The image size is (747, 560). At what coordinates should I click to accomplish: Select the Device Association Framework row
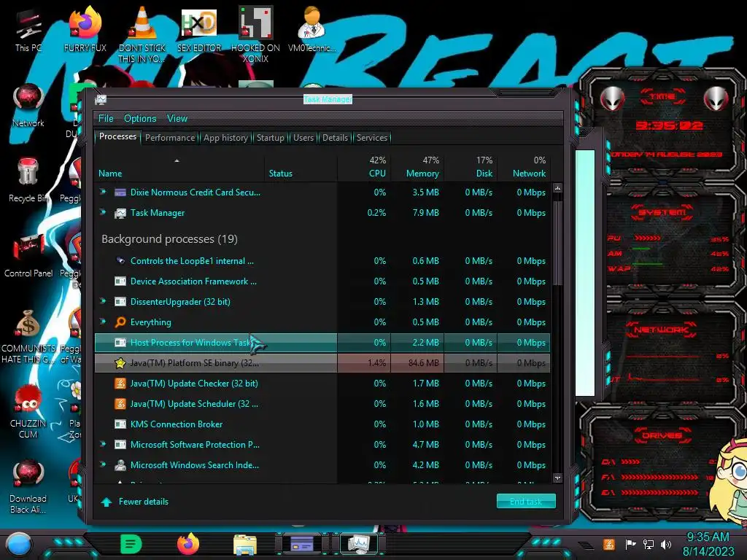pos(322,281)
